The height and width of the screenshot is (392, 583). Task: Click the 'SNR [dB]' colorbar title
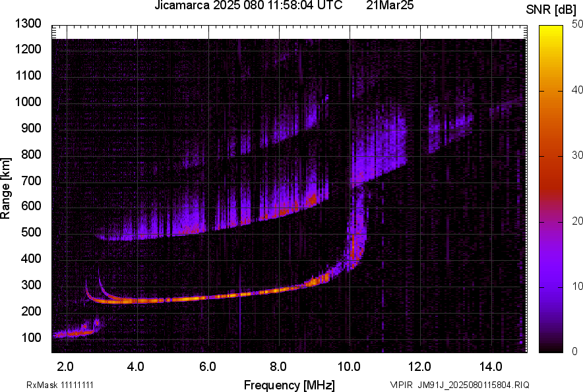tap(551, 10)
